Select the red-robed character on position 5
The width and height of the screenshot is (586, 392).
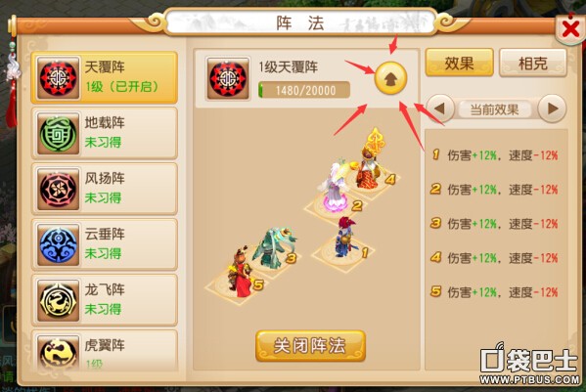(241, 272)
